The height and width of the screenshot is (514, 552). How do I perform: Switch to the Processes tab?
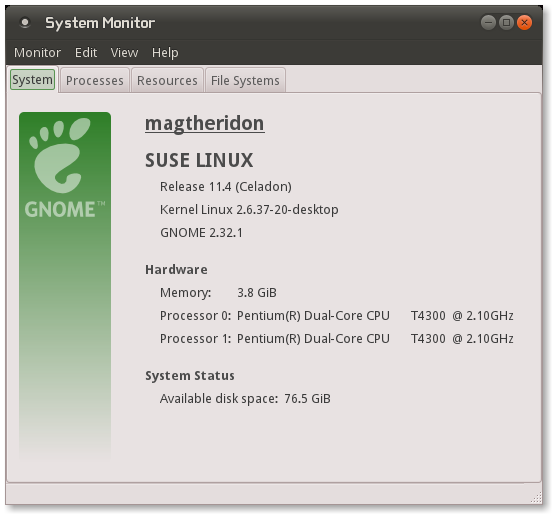[x=94, y=80]
